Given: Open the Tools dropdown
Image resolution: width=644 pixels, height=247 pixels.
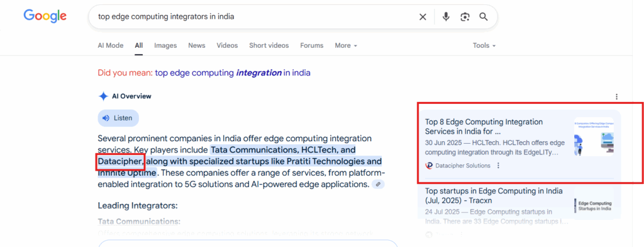Looking at the screenshot, I should pyautogui.click(x=484, y=45).
